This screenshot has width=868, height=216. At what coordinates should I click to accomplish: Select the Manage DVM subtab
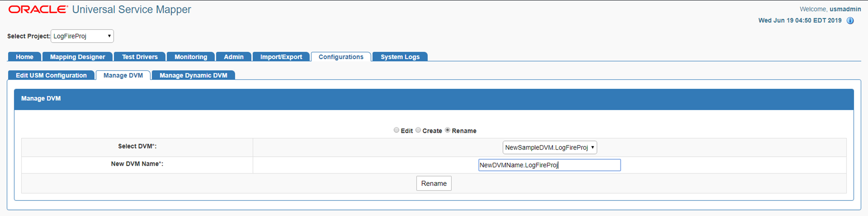click(123, 75)
